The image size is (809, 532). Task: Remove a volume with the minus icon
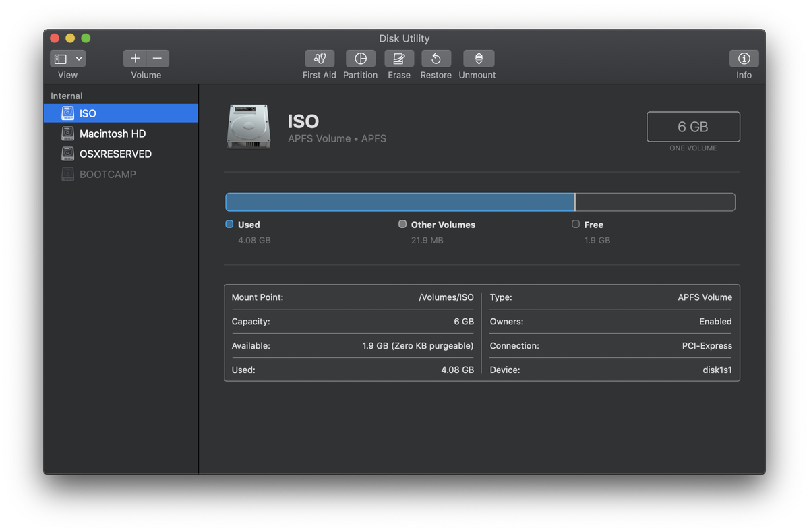click(x=157, y=58)
